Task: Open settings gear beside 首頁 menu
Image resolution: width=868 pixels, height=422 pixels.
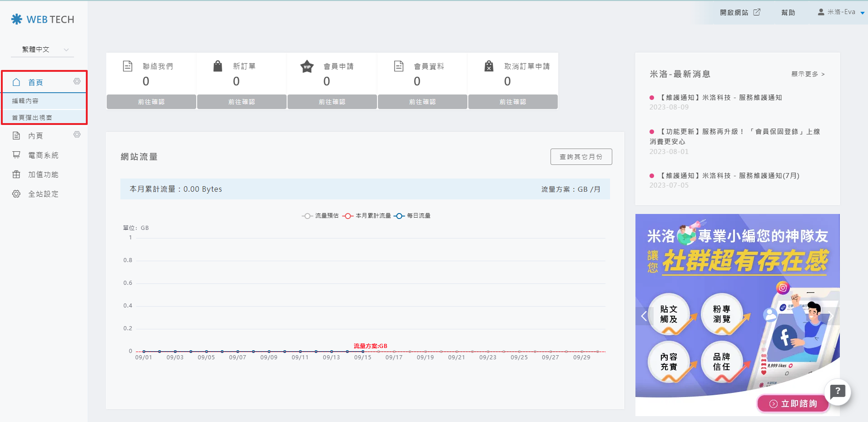Action: 77,81
